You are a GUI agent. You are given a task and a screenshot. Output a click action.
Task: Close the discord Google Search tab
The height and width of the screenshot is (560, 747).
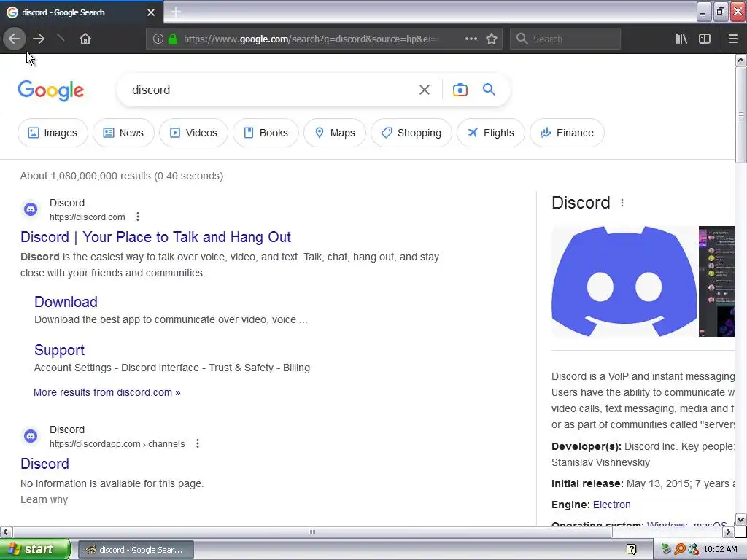coord(151,12)
